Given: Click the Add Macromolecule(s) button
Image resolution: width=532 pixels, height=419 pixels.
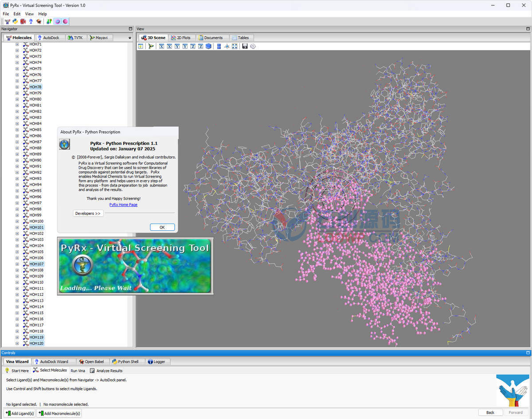Looking at the screenshot, I should pos(59,413).
